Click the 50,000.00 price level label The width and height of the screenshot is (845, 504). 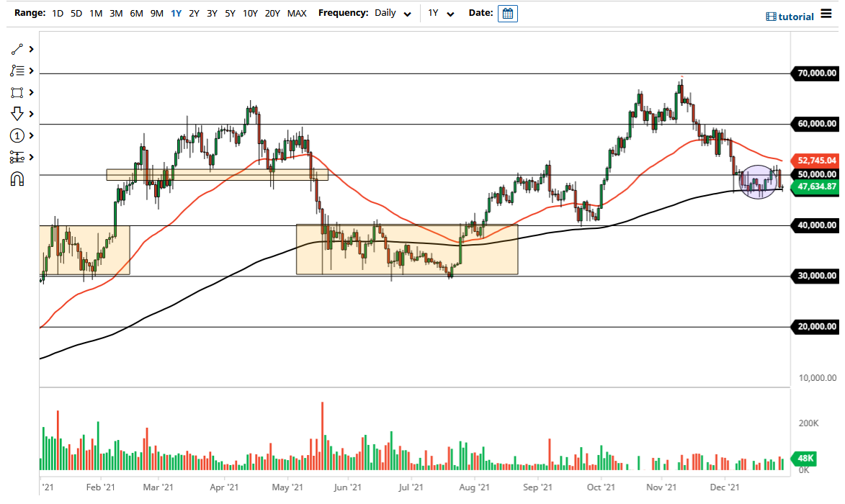tap(815, 174)
